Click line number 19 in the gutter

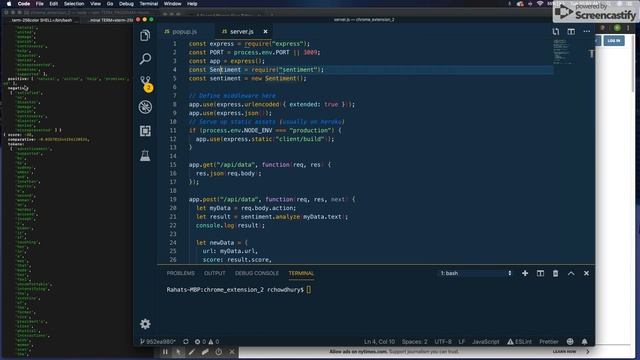point(173,200)
